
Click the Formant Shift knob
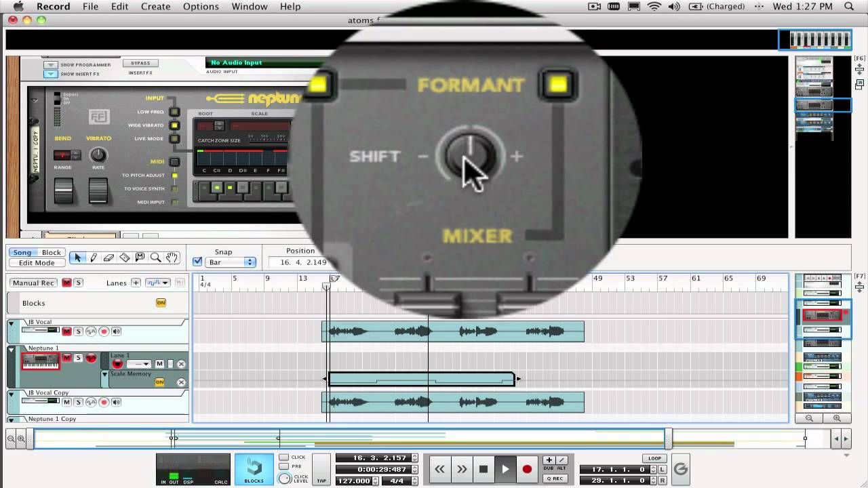tap(471, 155)
